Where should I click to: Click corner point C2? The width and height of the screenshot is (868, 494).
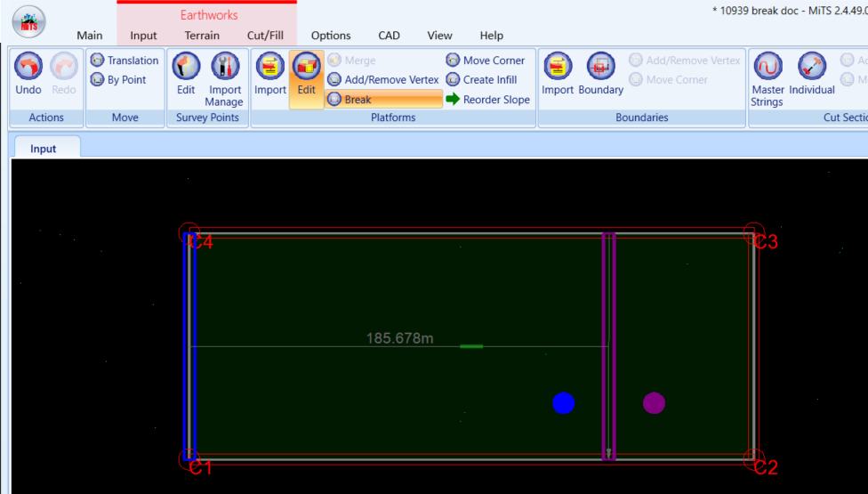tap(753, 459)
